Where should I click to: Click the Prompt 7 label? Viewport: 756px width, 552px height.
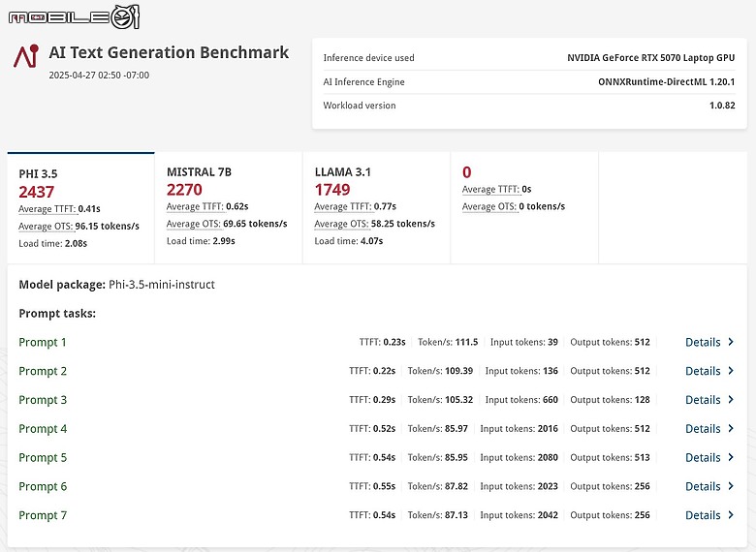point(43,516)
